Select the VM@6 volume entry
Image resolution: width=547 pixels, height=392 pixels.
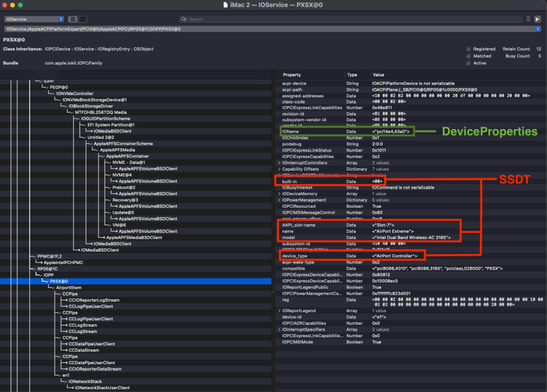(119, 225)
